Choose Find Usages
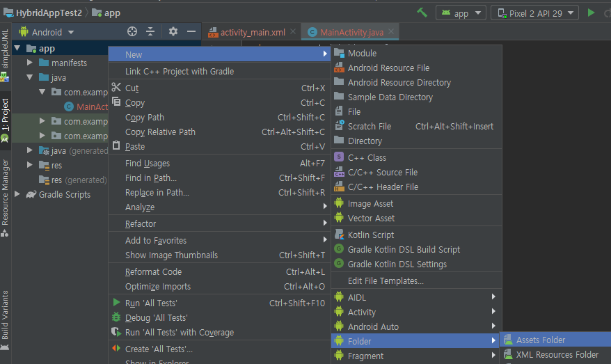The image size is (611, 364). [x=219, y=164]
